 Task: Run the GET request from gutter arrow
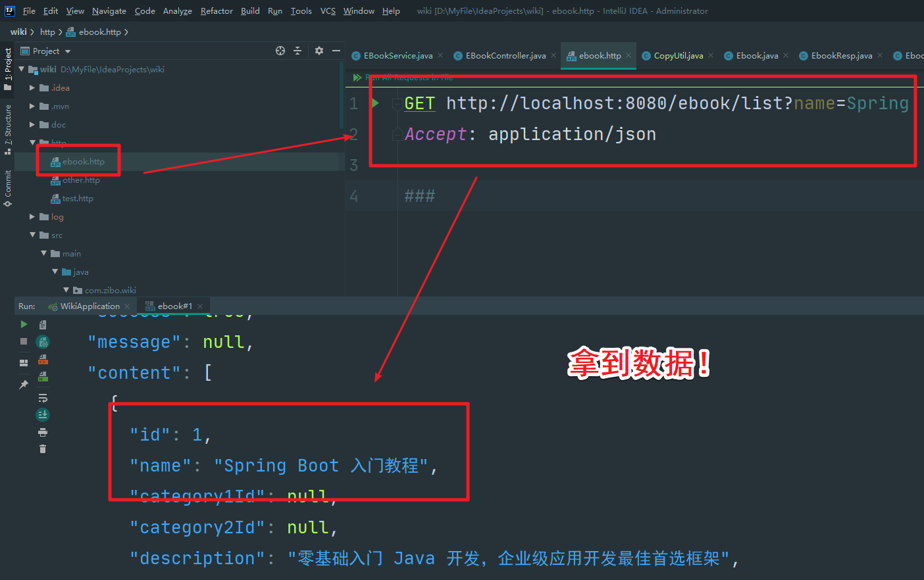[x=375, y=103]
